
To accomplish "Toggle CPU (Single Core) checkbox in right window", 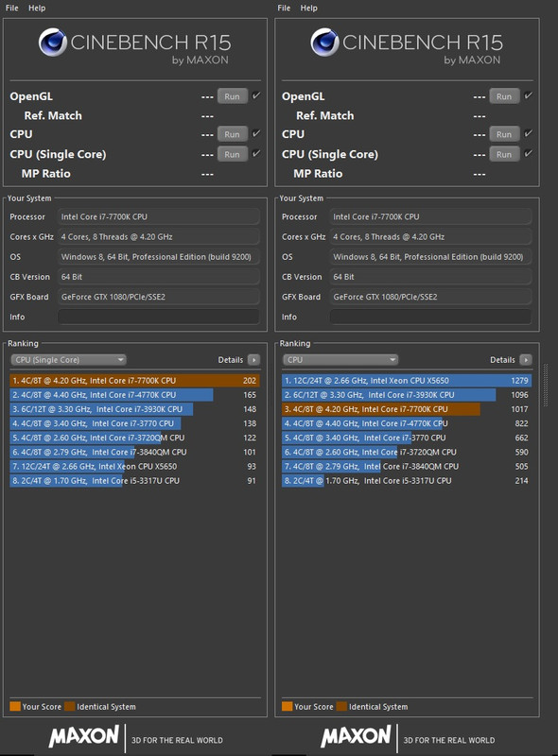I will coord(529,153).
